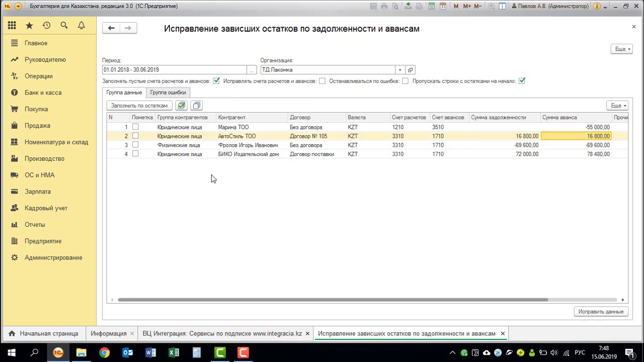Check the mark box for Марина ТОО
The image size is (644, 362).
135,127
